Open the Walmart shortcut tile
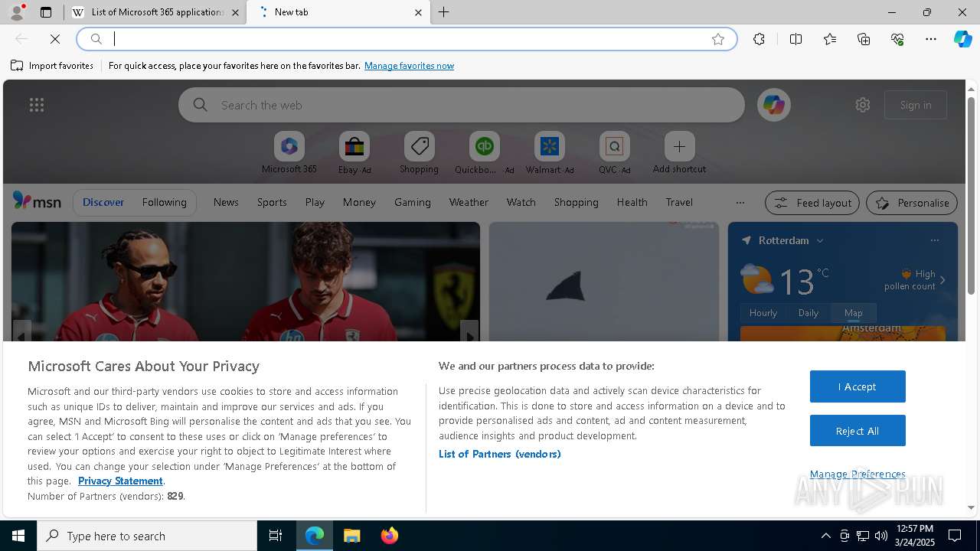The height and width of the screenshot is (551, 980). [x=550, y=153]
